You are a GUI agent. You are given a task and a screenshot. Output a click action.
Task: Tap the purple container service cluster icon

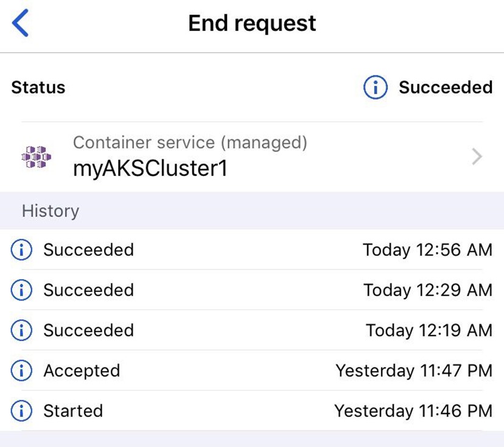click(x=37, y=157)
